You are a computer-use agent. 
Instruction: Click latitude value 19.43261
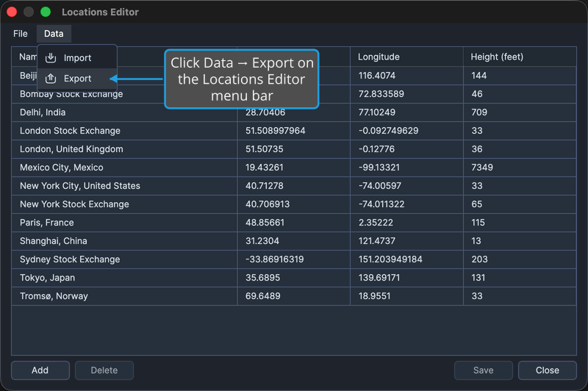(x=265, y=168)
